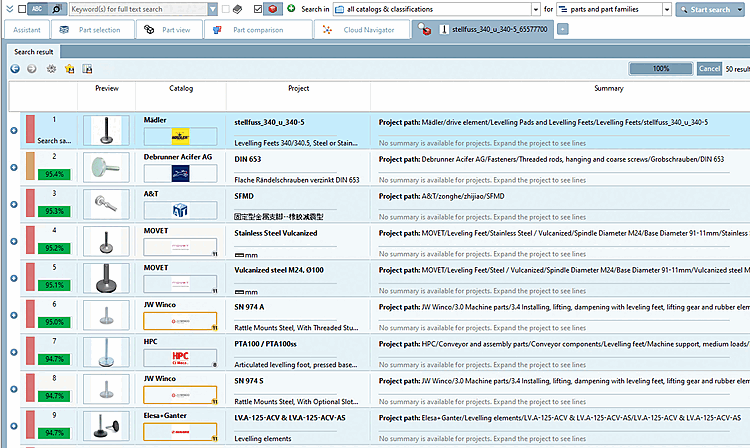Select the Vulcanized steel M24, Ø100 project text
Image resolution: width=750 pixels, height=448 pixels.
pos(279,270)
